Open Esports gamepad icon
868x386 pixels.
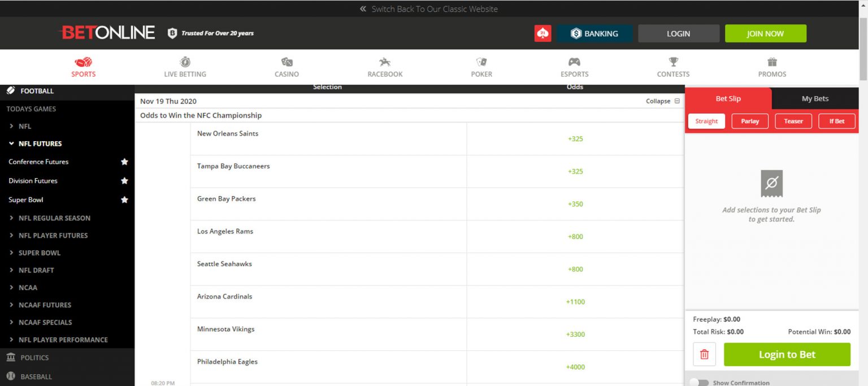574,62
